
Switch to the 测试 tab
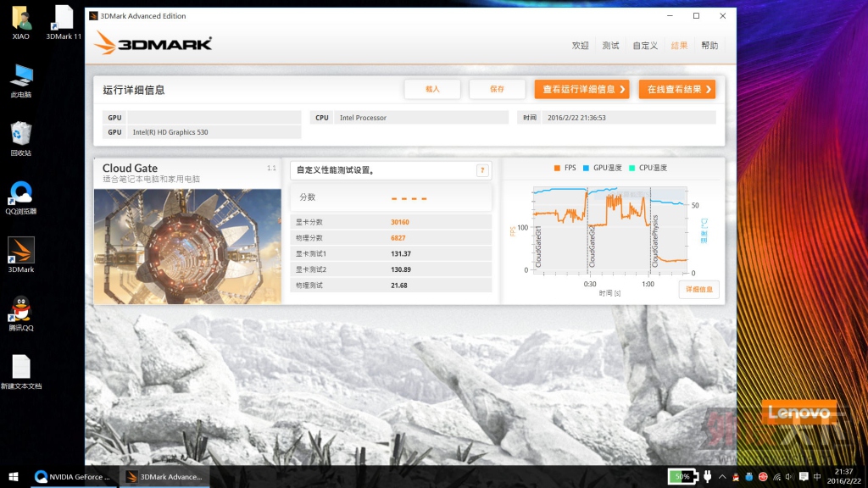click(x=610, y=46)
